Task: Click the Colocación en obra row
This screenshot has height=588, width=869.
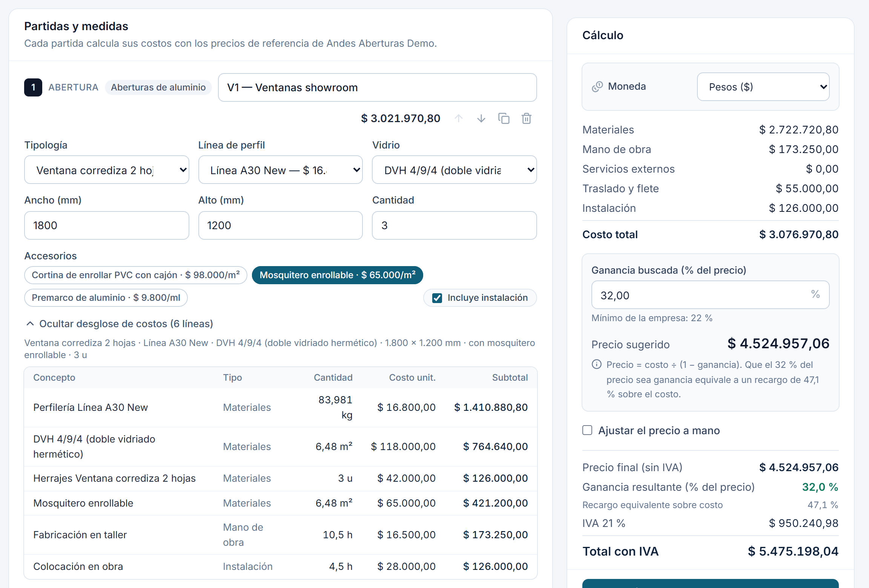Action: [x=281, y=567]
